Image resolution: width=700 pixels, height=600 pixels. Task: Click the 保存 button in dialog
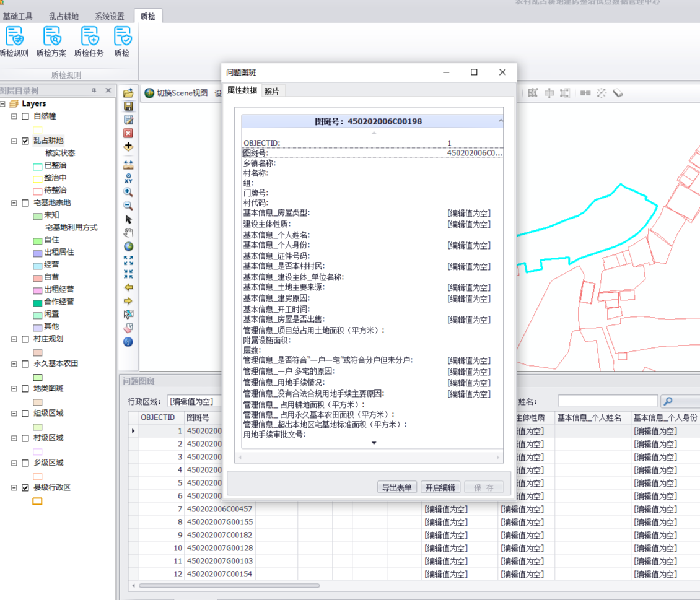tap(484, 487)
